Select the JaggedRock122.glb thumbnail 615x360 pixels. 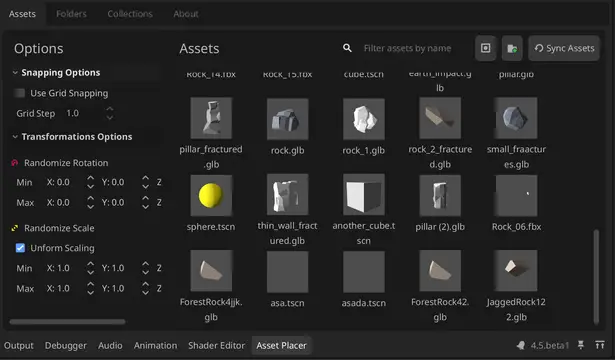[516, 271]
